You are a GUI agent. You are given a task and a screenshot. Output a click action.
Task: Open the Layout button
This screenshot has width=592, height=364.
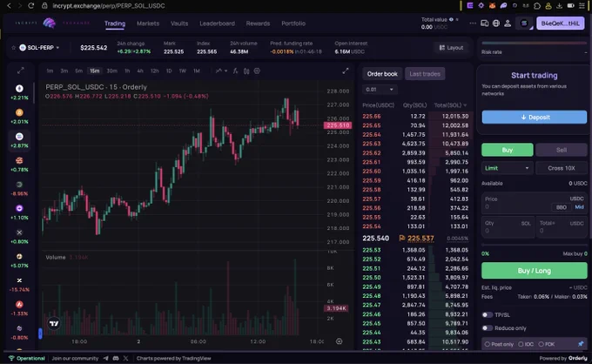pyautogui.click(x=451, y=48)
